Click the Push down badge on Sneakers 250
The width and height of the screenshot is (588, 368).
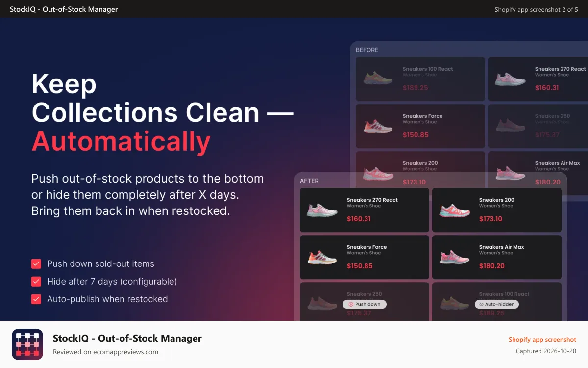click(x=365, y=304)
